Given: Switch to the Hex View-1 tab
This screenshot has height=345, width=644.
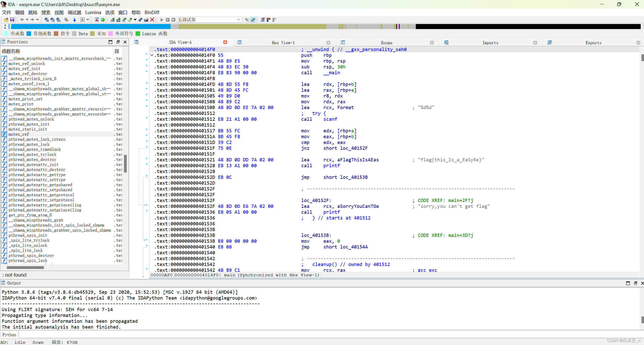Looking at the screenshot, I should point(283,43).
